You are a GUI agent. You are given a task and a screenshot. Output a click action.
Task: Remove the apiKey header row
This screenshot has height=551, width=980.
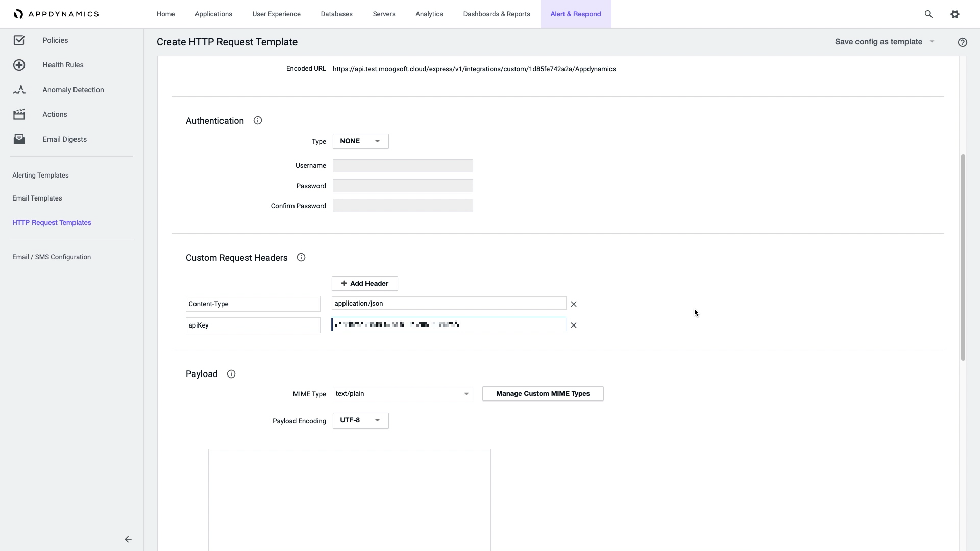pyautogui.click(x=574, y=325)
